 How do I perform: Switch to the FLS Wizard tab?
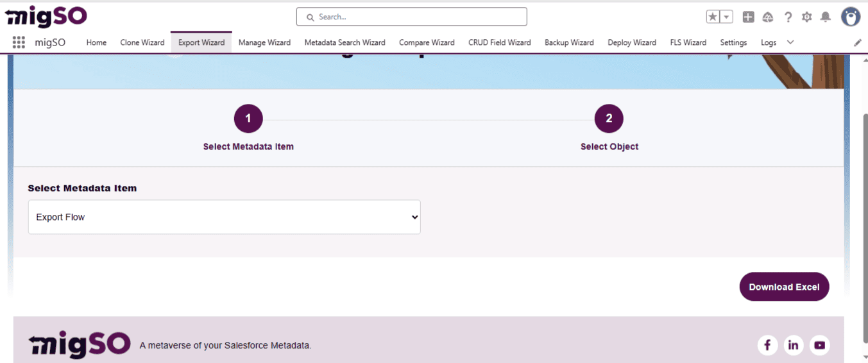tap(688, 42)
